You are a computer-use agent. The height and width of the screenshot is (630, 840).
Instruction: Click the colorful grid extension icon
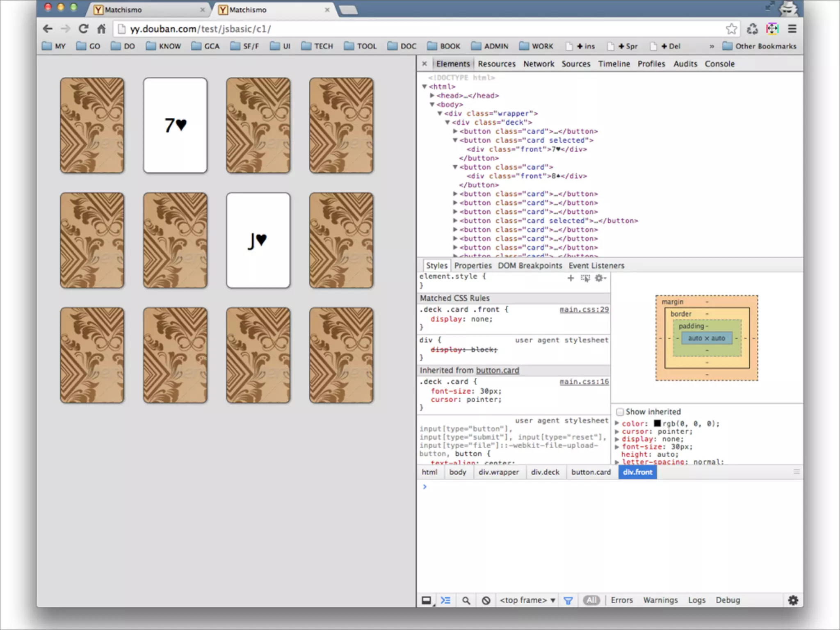[772, 29]
